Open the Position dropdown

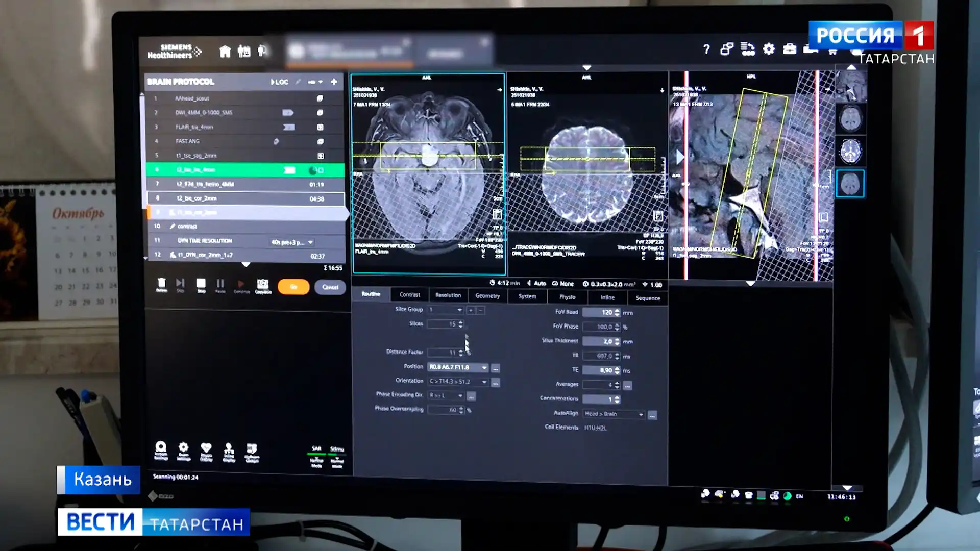pos(484,367)
